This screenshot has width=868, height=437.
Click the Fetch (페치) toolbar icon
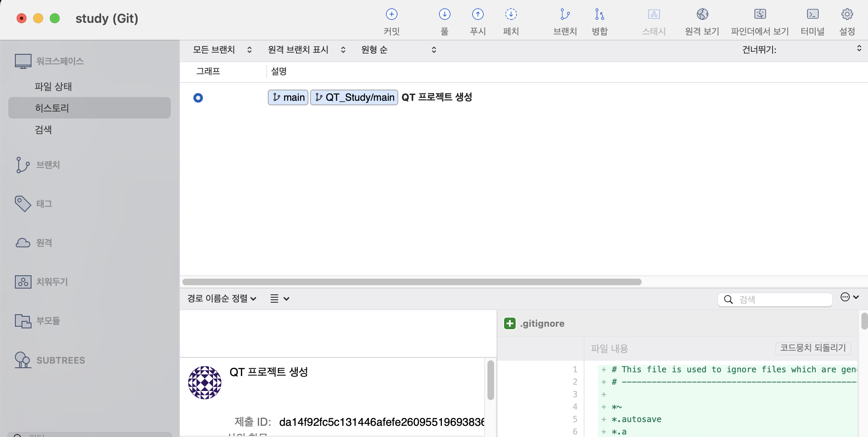(511, 15)
